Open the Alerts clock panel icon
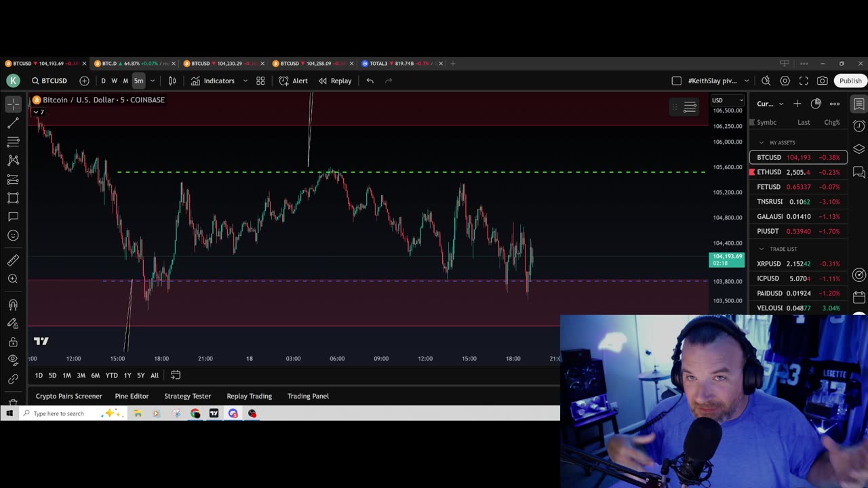Screen dimensions: 868x488 [x=859, y=126]
